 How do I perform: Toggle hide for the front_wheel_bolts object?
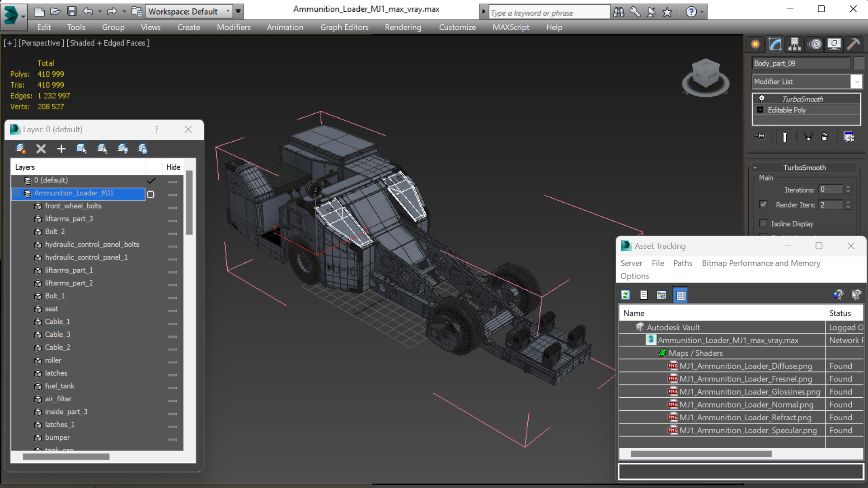172,208
